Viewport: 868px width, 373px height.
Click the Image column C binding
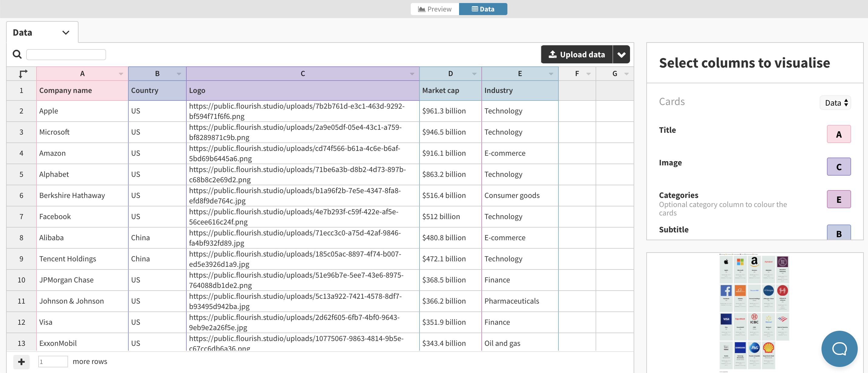[839, 167]
